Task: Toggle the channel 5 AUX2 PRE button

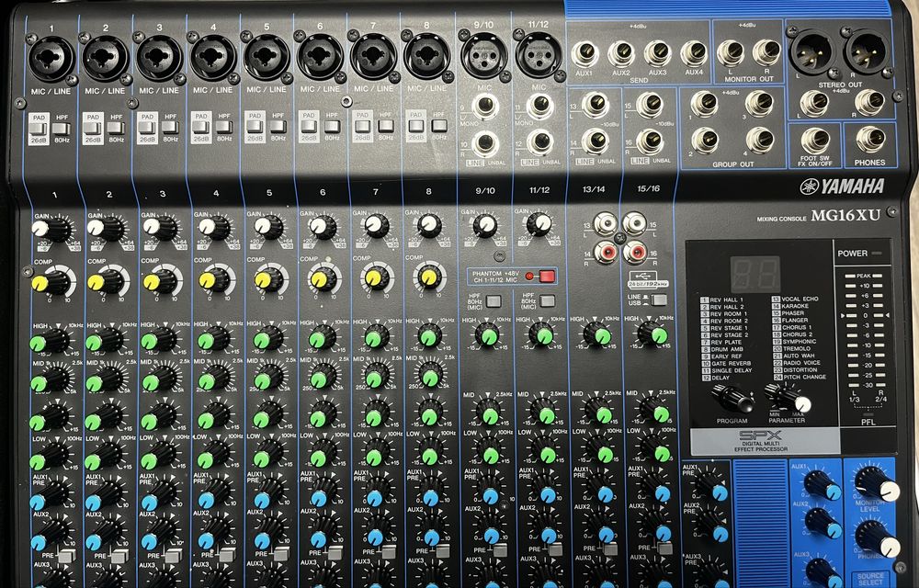Action: point(281,553)
